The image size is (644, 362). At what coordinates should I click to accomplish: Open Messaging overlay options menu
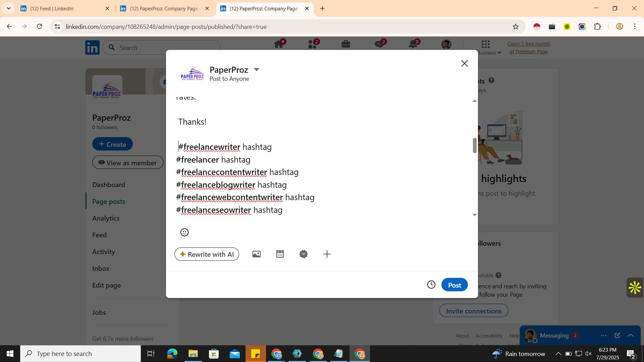pyautogui.click(x=604, y=336)
